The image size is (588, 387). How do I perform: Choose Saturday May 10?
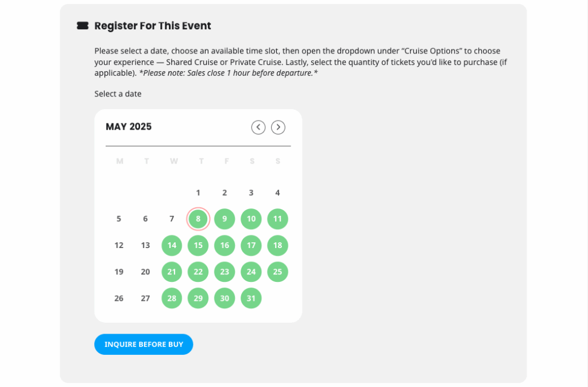coord(252,219)
